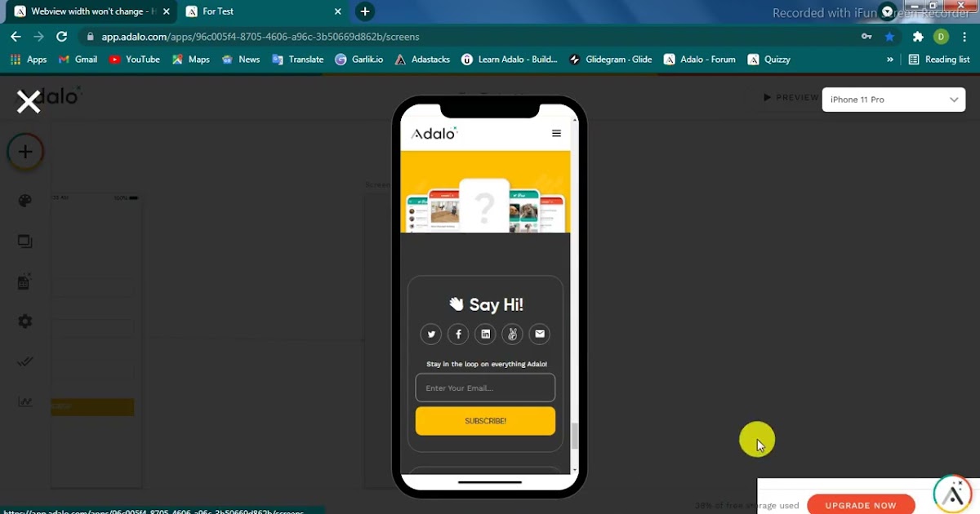
Task: Reload the current page
Action: [61, 37]
